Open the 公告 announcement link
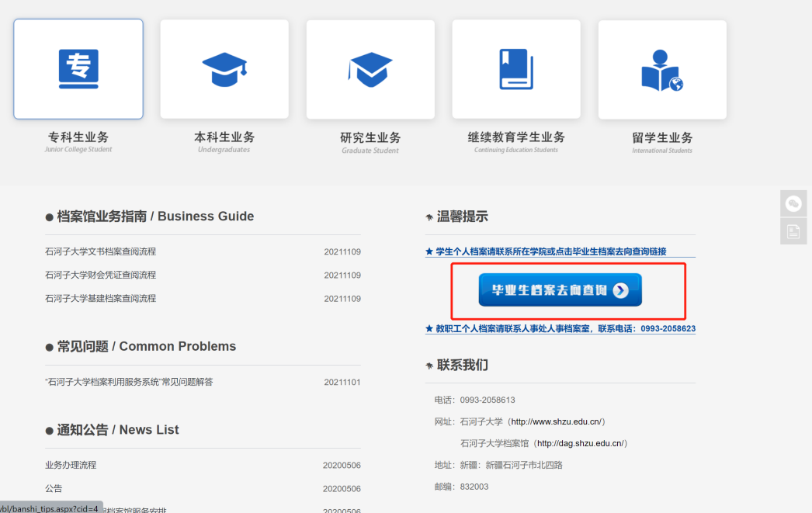The image size is (812, 513). tap(54, 489)
